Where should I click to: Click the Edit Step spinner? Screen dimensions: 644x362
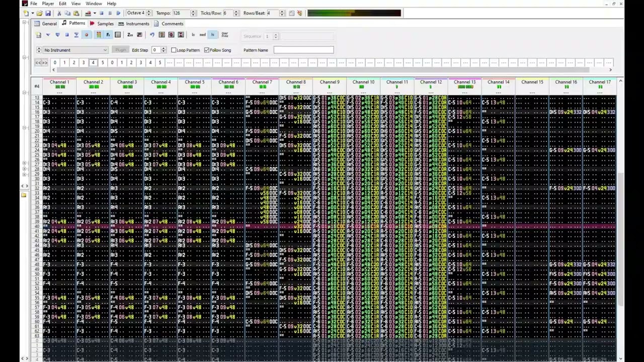coord(164,50)
